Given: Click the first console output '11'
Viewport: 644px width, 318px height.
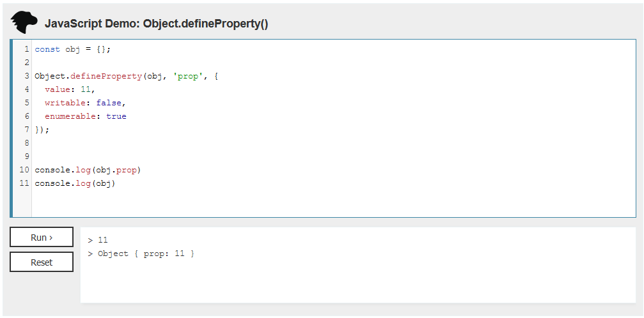Looking at the screenshot, I should point(103,240).
